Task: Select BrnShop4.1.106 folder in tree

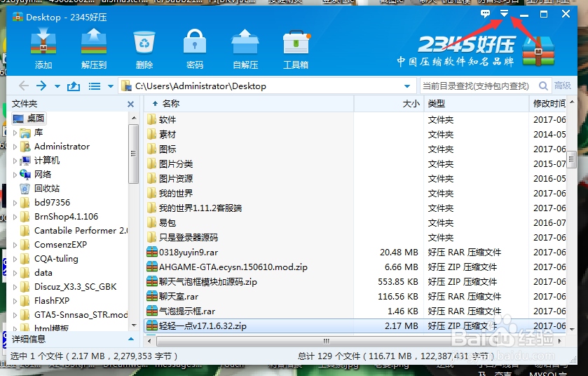Action: point(59,217)
